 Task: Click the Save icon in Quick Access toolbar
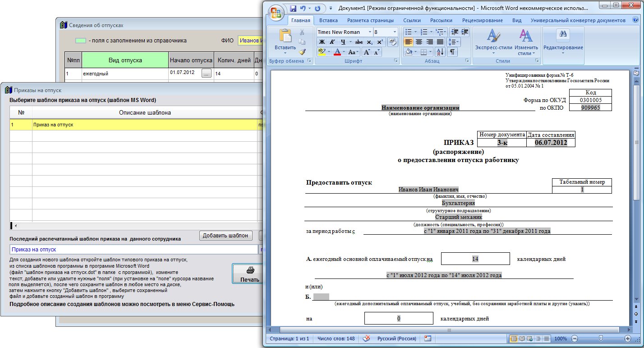click(x=293, y=9)
